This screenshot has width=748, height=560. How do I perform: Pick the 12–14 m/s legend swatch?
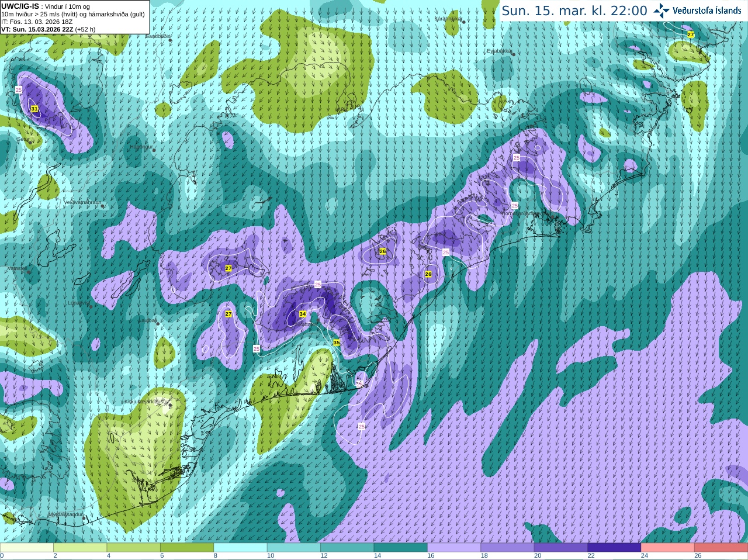tap(347, 548)
